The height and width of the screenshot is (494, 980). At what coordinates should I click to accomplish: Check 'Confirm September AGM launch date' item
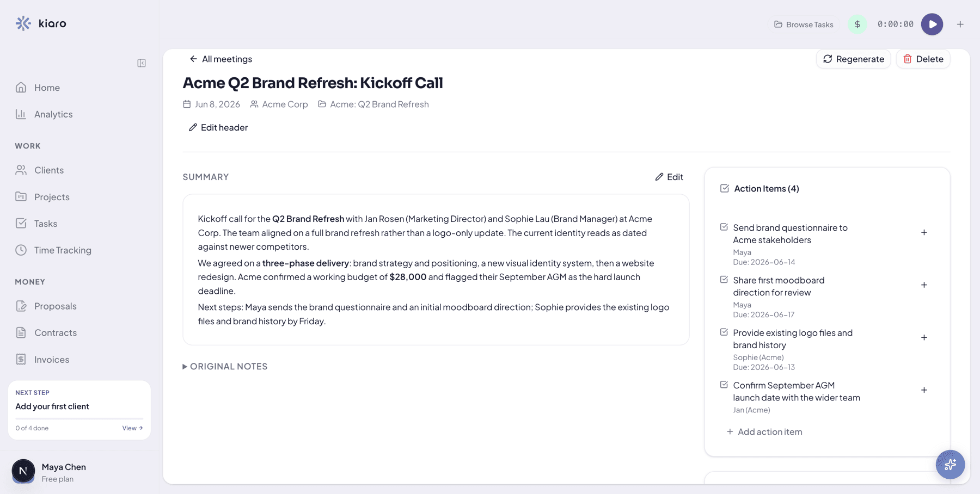click(x=724, y=385)
